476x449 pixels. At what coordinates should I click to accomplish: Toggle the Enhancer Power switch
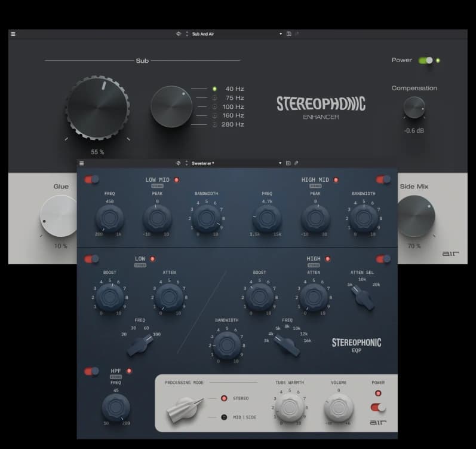pyautogui.click(x=426, y=60)
